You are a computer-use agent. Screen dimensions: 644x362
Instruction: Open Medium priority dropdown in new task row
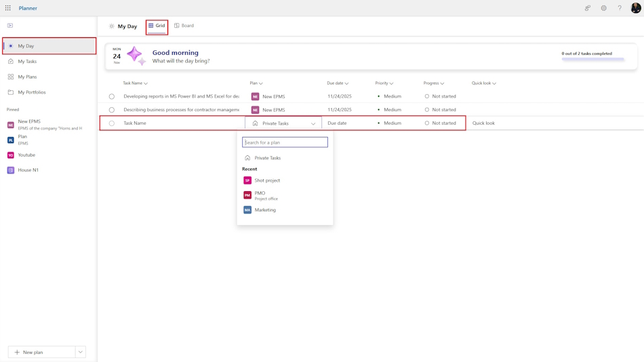coord(389,123)
